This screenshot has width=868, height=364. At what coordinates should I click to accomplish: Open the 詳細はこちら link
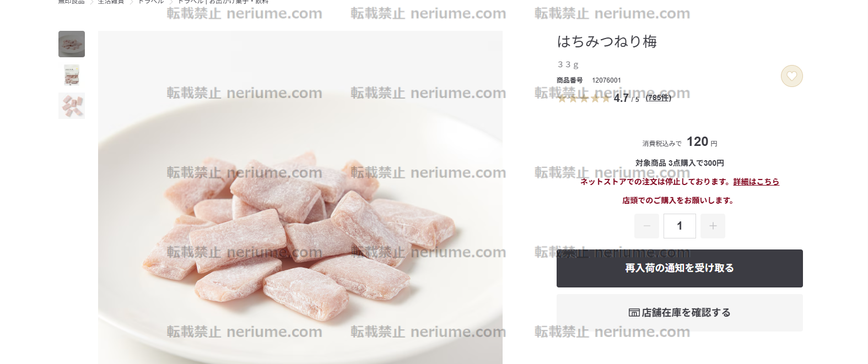pos(756,182)
